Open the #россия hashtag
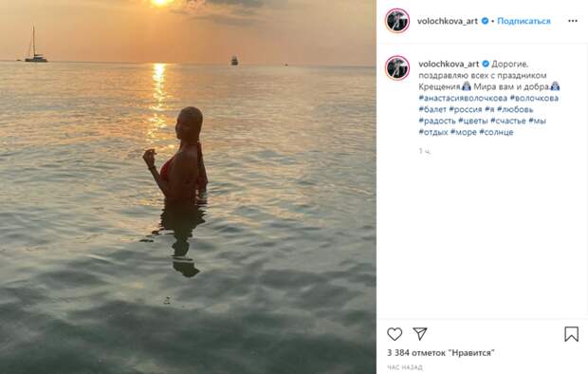588x374 pixels. [466, 109]
